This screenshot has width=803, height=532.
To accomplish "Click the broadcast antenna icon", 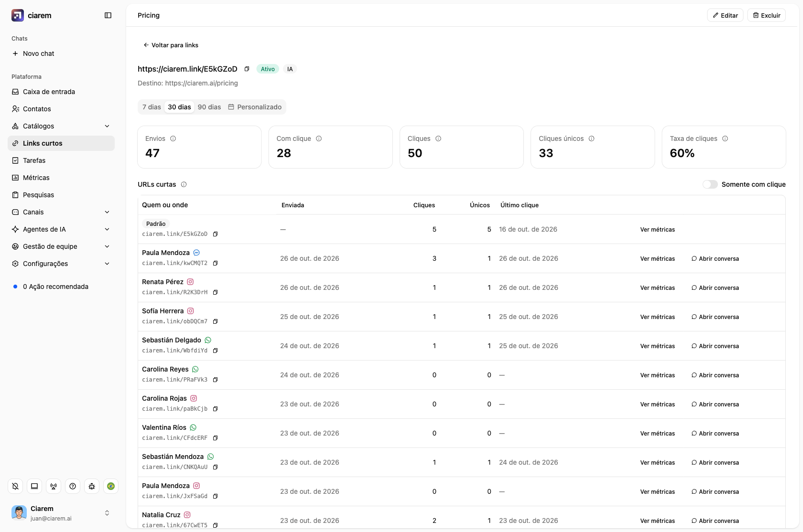I will 54,486.
